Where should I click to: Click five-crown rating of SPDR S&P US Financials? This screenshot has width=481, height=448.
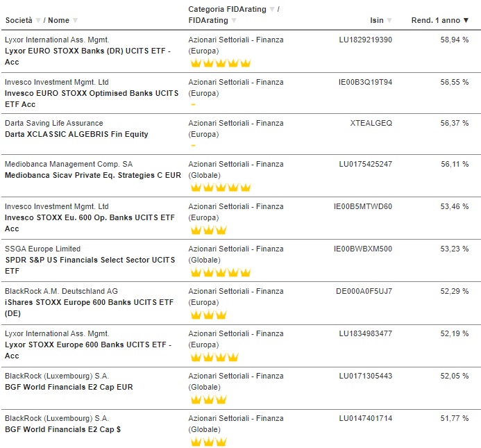tap(221, 272)
